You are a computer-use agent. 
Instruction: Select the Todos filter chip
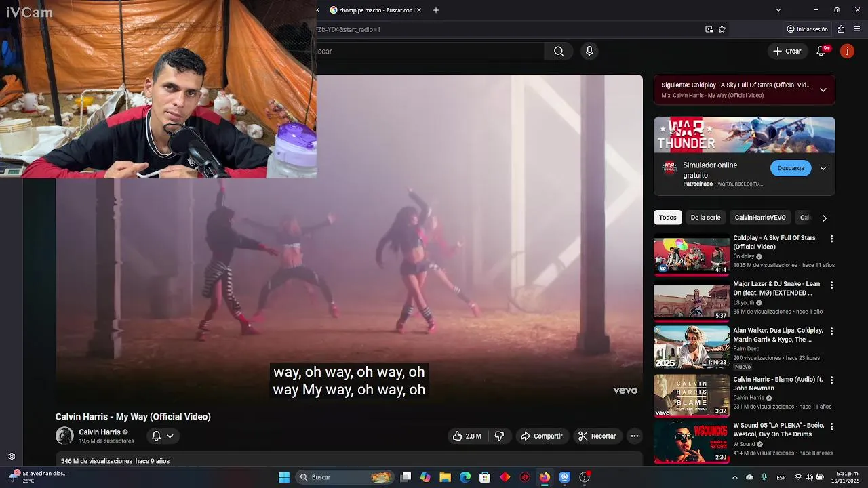[x=668, y=218]
